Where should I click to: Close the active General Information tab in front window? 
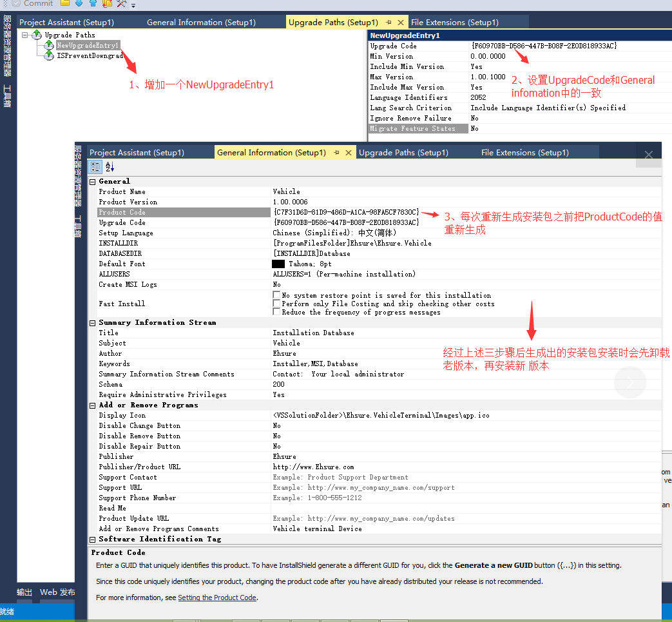click(349, 153)
